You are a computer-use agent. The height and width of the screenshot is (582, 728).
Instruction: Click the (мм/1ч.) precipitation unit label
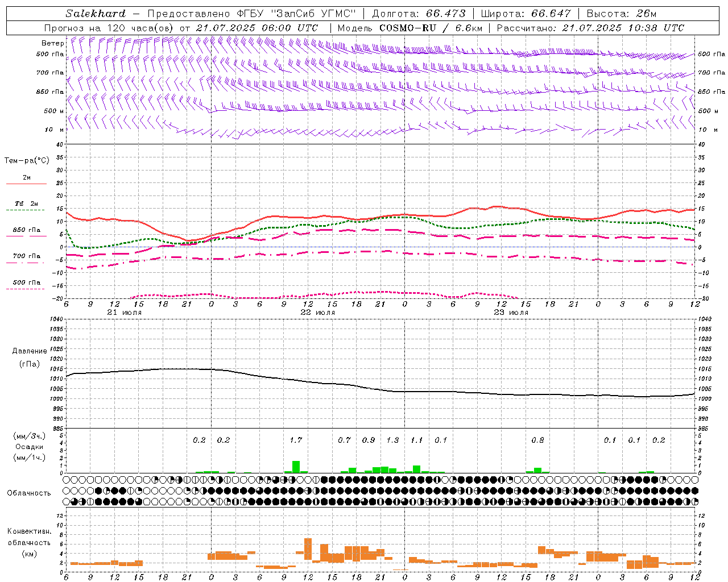(30, 457)
